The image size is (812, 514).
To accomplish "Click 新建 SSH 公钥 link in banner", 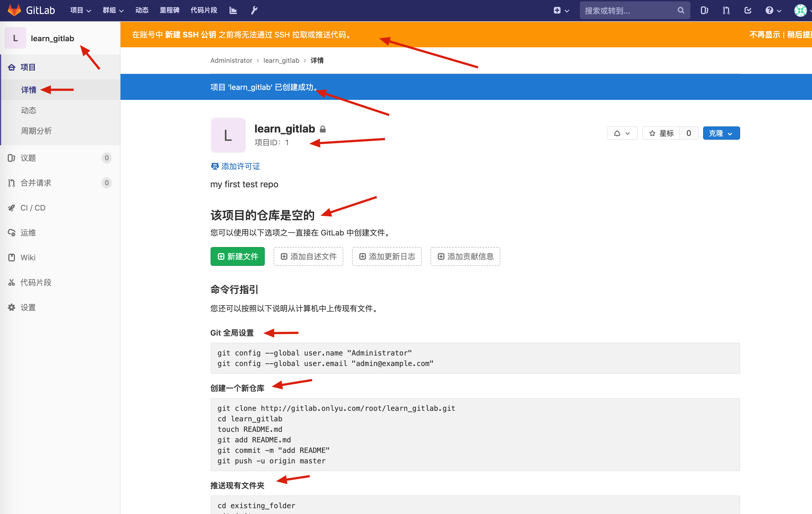I will pyautogui.click(x=190, y=35).
